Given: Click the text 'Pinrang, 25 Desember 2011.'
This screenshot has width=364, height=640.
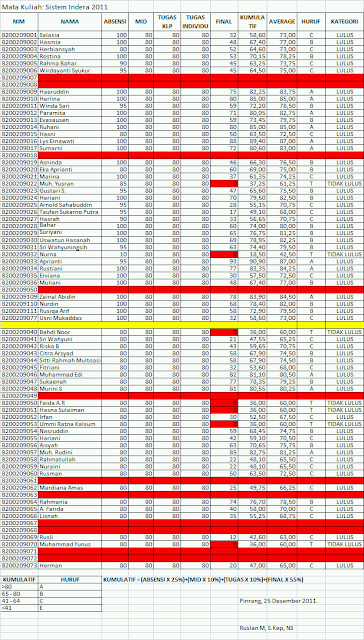Looking at the screenshot, I should tap(279, 601).
